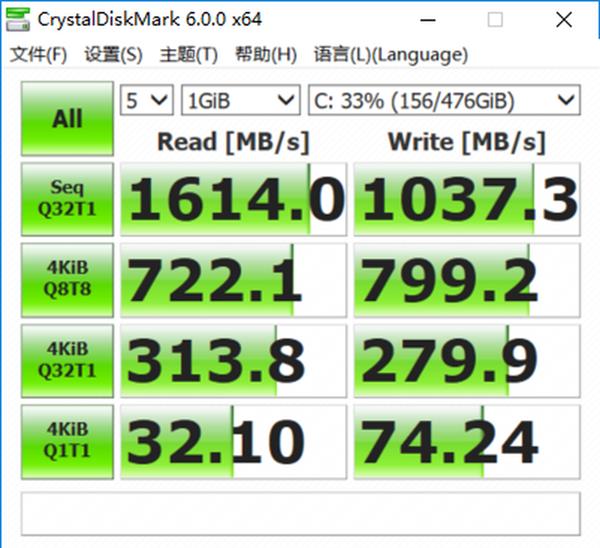600x548 pixels.
Task: Start the 4KiB Q32T1 benchmark
Action: coord(67,361)
